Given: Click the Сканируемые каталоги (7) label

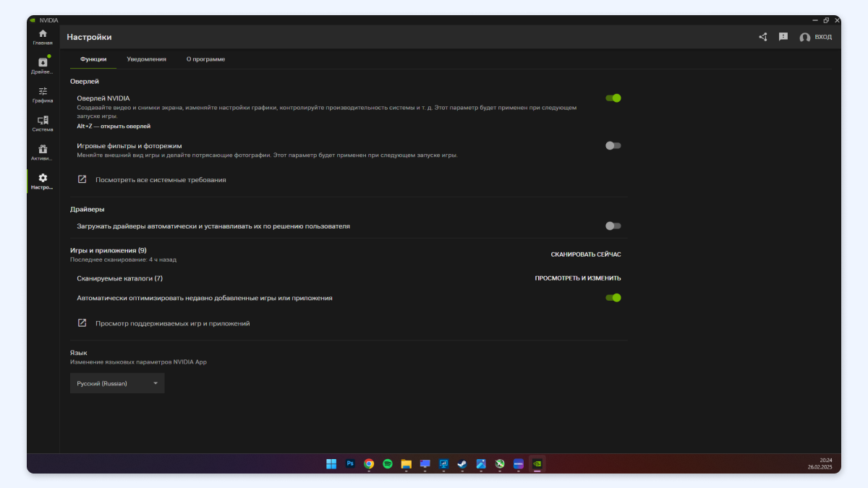Looking at the screenshot, I should coord(120,278).
